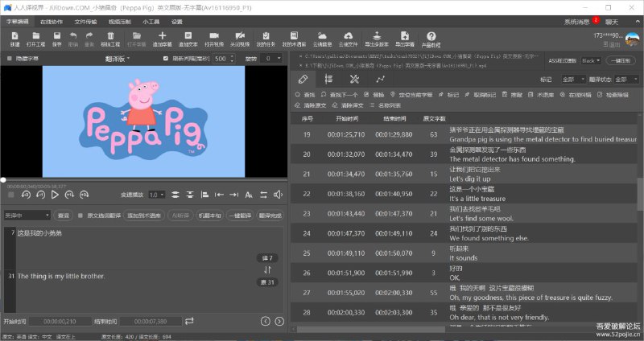Open project via the folder toolbar icon
644x341 pixels.
(x=35, y=39)
